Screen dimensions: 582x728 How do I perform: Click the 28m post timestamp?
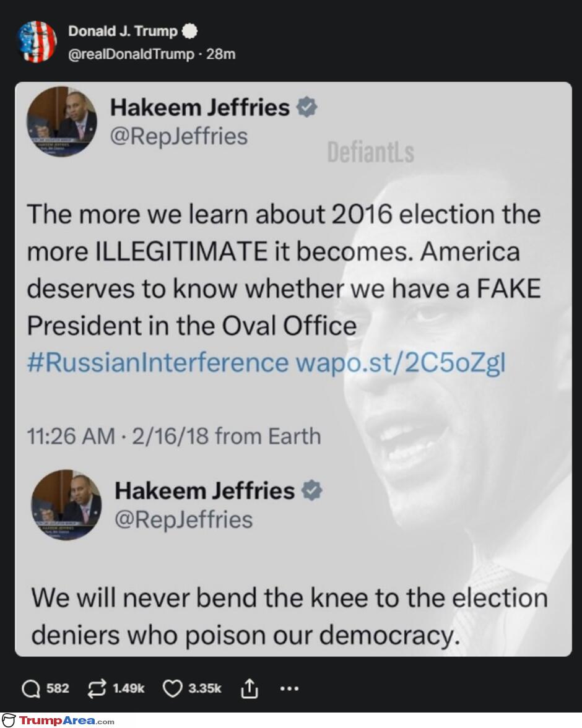pos(220,54)
